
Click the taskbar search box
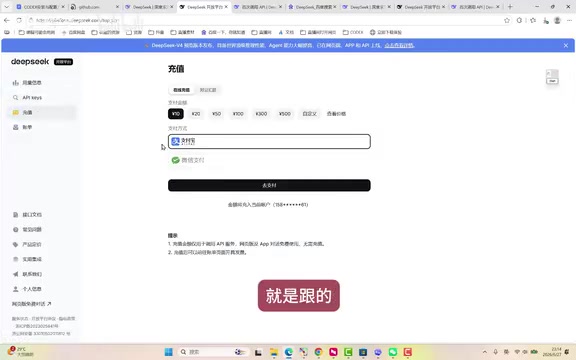[x=213, y=352]
